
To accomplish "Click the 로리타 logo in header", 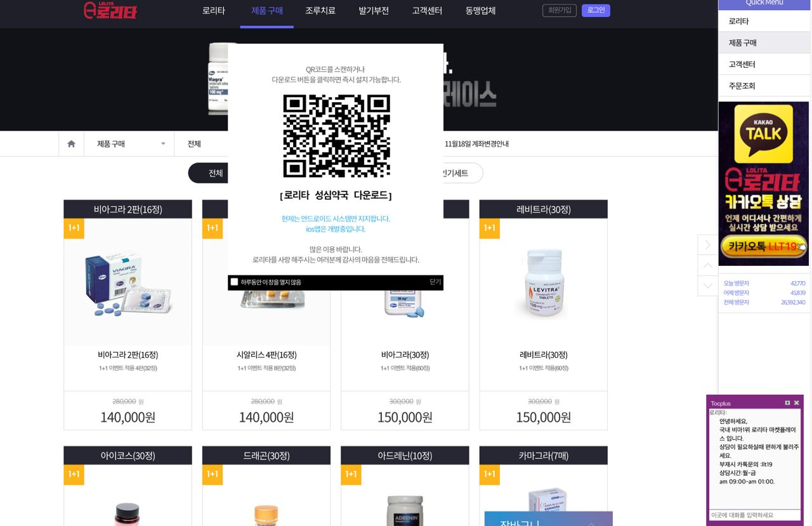I will (x=110, y=10).
